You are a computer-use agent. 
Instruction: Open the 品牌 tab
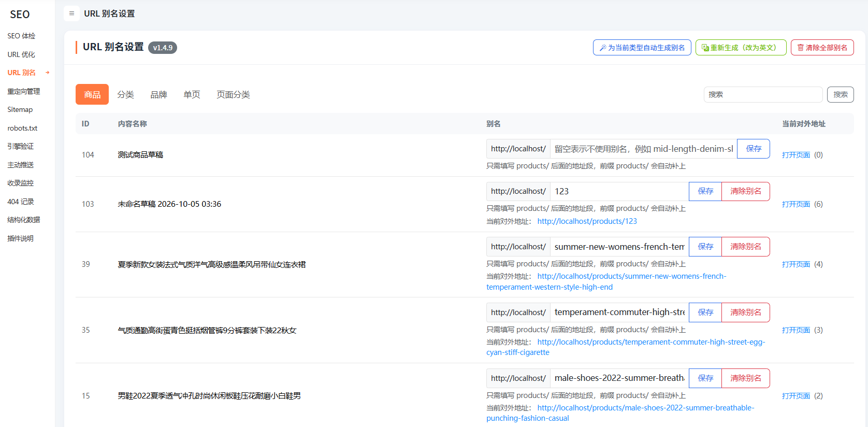tap(158, 94)
